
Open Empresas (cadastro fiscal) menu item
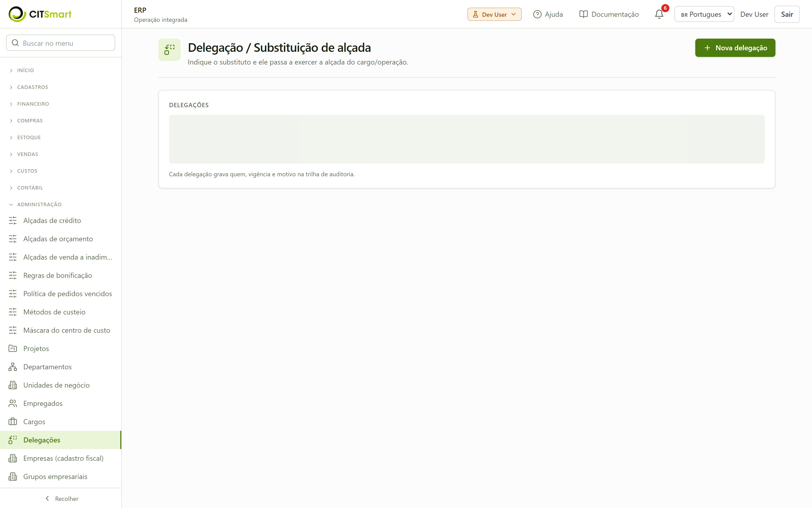click(x=60, y=458)
